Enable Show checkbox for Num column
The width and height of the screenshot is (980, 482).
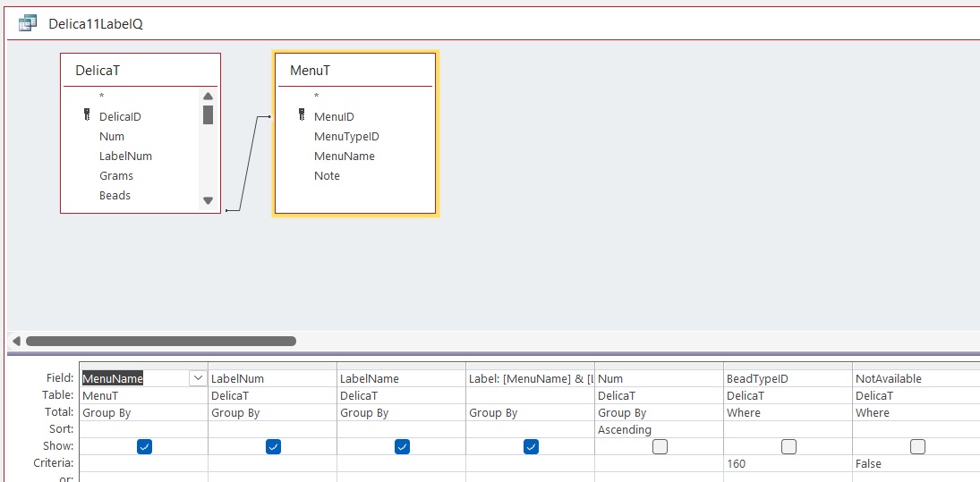click(660, 446)
